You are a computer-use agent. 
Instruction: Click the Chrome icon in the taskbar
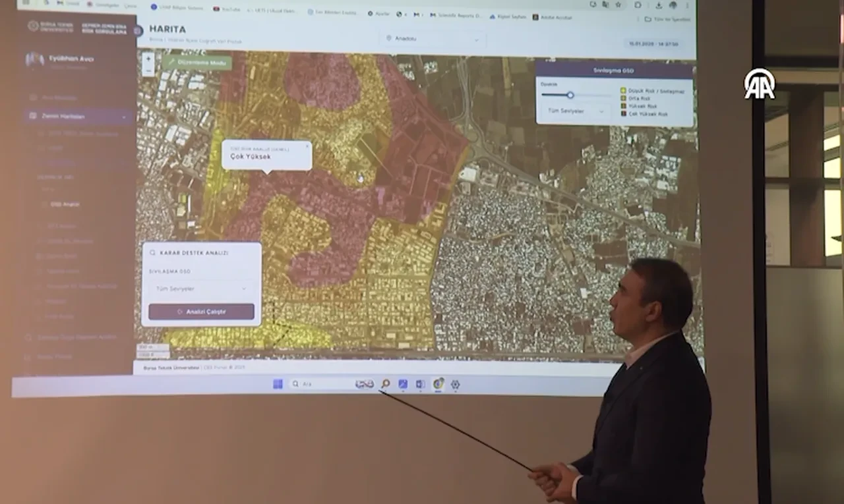point(438,384)
